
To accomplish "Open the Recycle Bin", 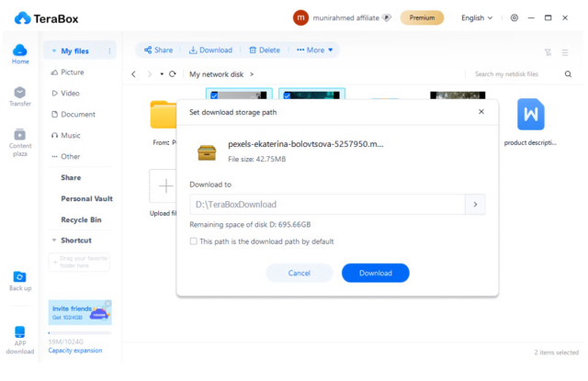I will point(81,219).
